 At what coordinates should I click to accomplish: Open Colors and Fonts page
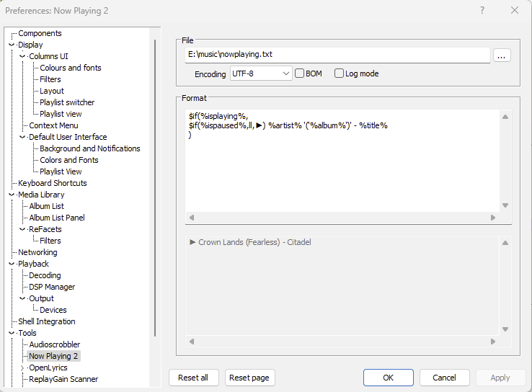tap(69, 160)
